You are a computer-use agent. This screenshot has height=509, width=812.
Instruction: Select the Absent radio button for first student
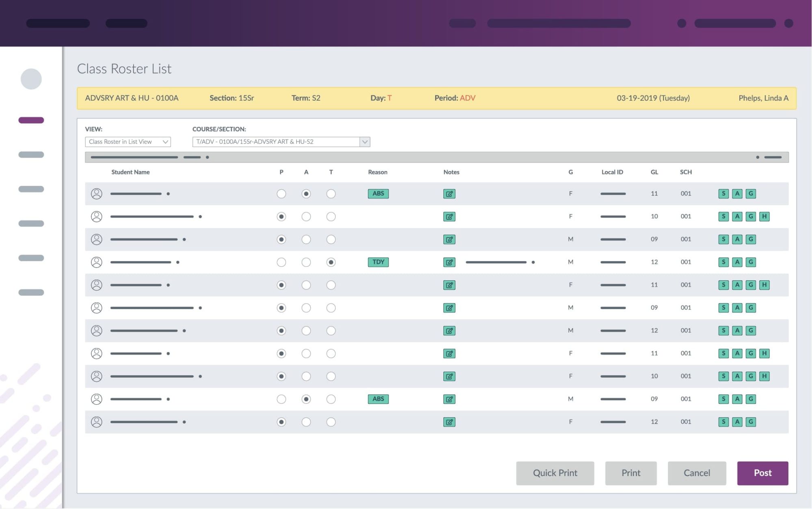click(x=306, y=193)
